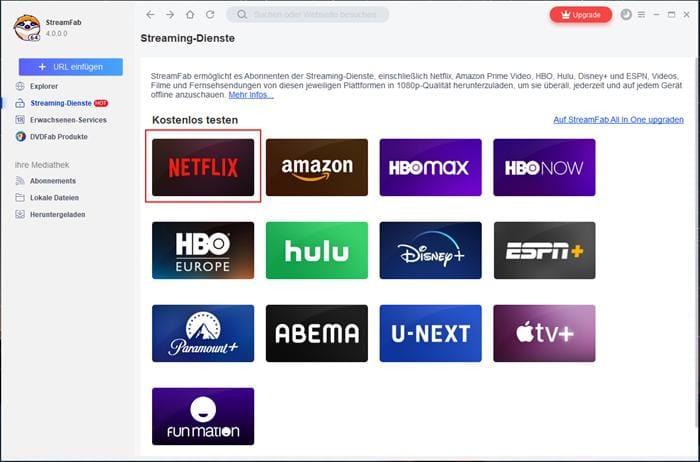
Task: Click the Streaming-Dienste sidebar icon
Action: 20,103
